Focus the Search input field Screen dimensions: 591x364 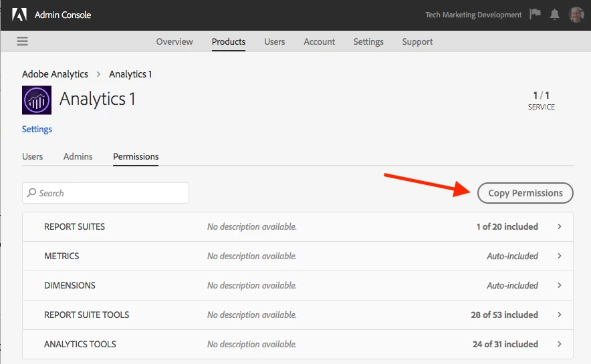tap(106, 193)
